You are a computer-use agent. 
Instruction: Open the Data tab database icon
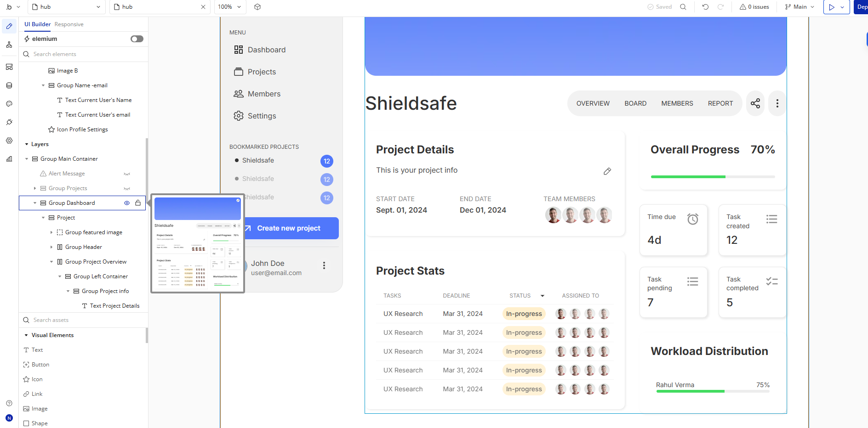9,85
